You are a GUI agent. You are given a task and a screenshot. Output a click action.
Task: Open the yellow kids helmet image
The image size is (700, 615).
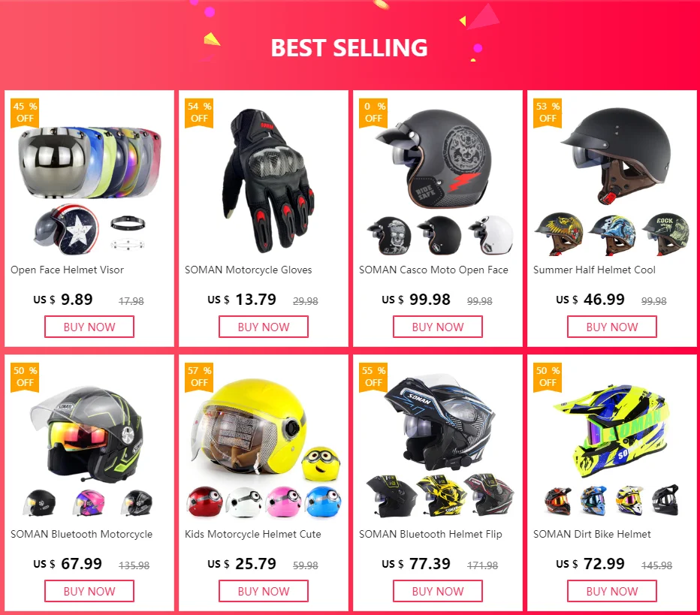pyautogui.click(x=250, y=427)
